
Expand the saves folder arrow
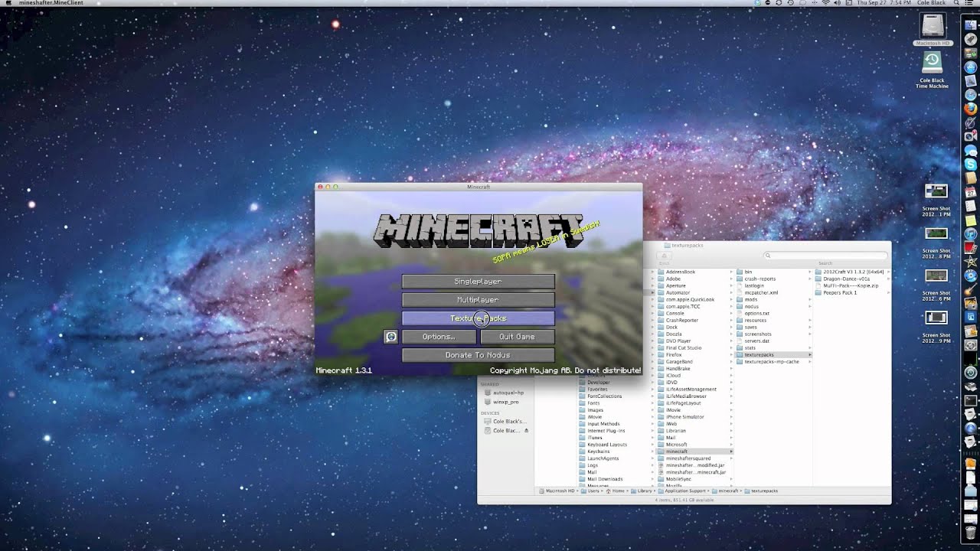[x=809, y=327]
